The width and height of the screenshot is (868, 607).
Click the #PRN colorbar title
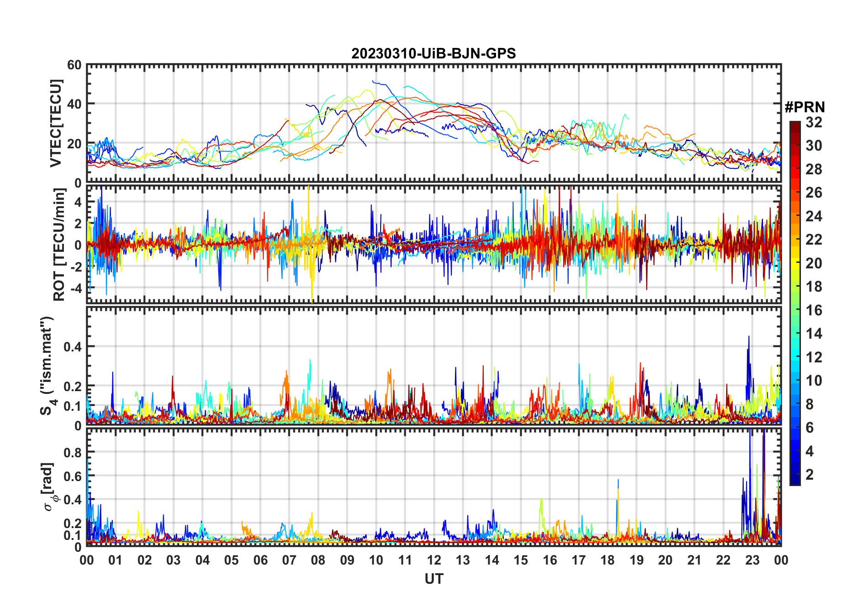(805, 107)
